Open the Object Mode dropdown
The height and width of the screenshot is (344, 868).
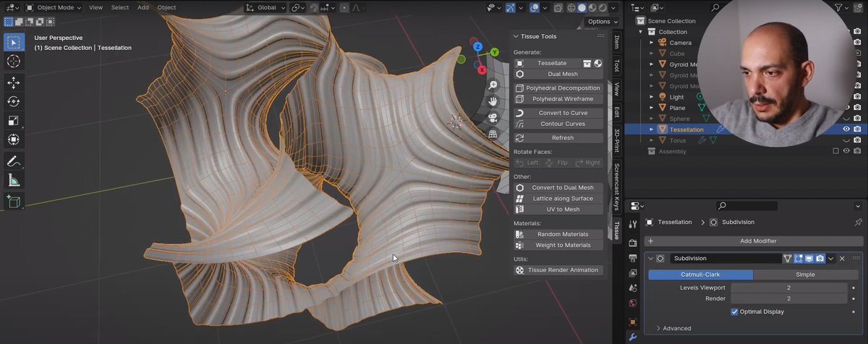55,7
